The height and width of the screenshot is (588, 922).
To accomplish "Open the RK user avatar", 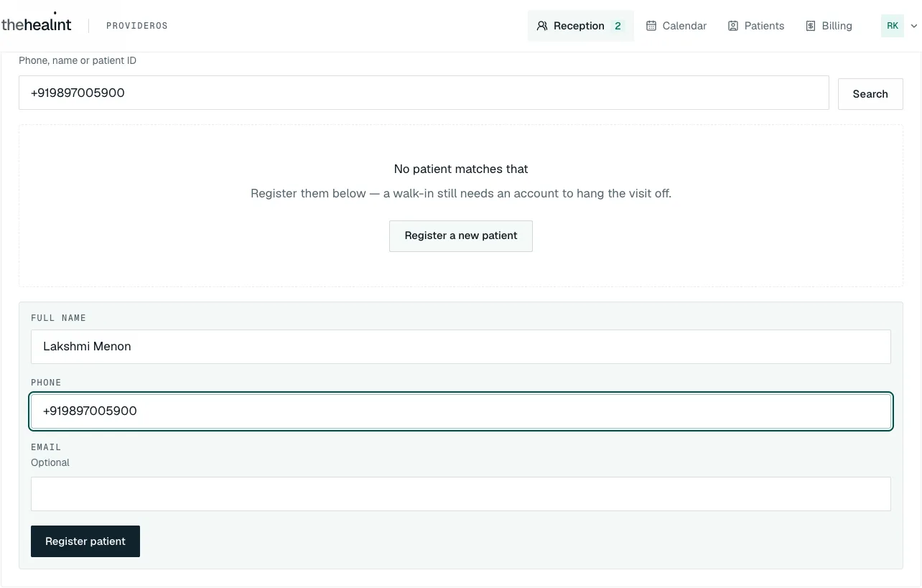I will [893, 26].
